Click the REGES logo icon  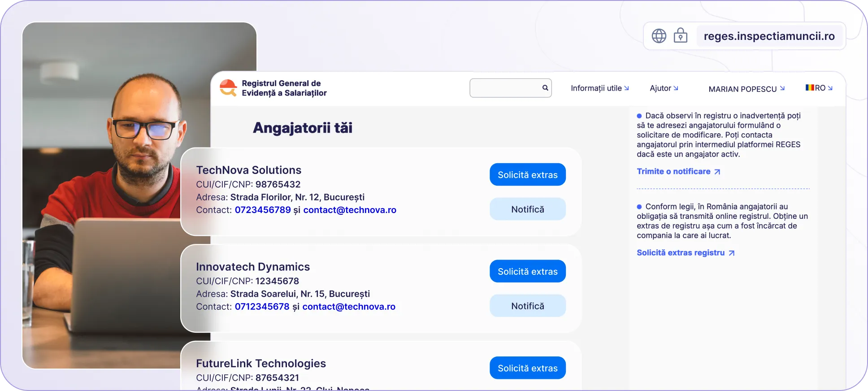coord(228,88)
